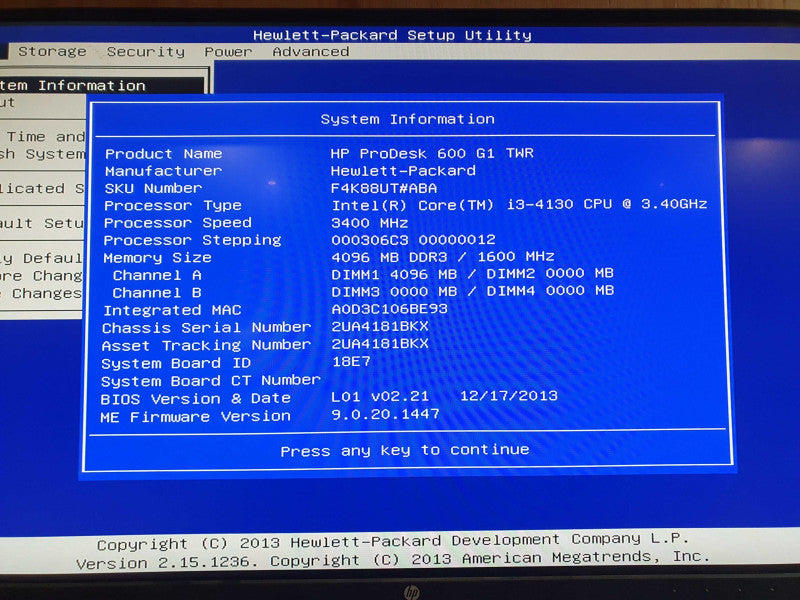Click the Chassis Serial Number label
The image size is (800, 600).
[x=206, y=328]
